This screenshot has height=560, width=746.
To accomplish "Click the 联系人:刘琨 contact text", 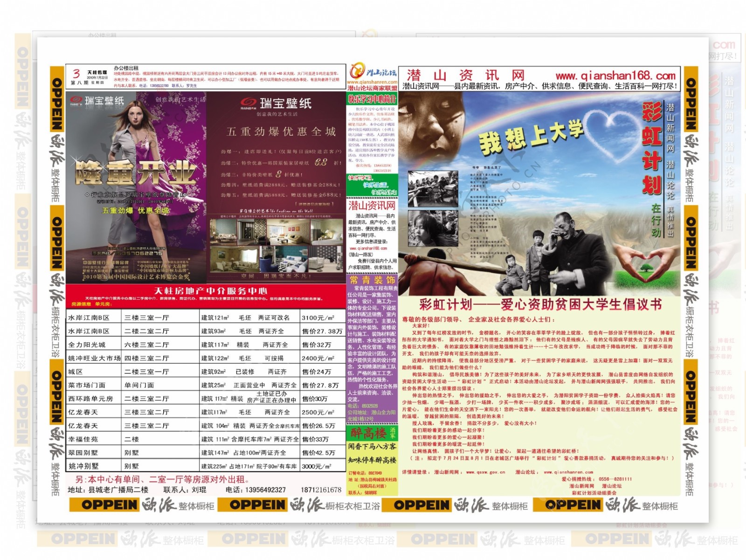I will pos(185,490).
